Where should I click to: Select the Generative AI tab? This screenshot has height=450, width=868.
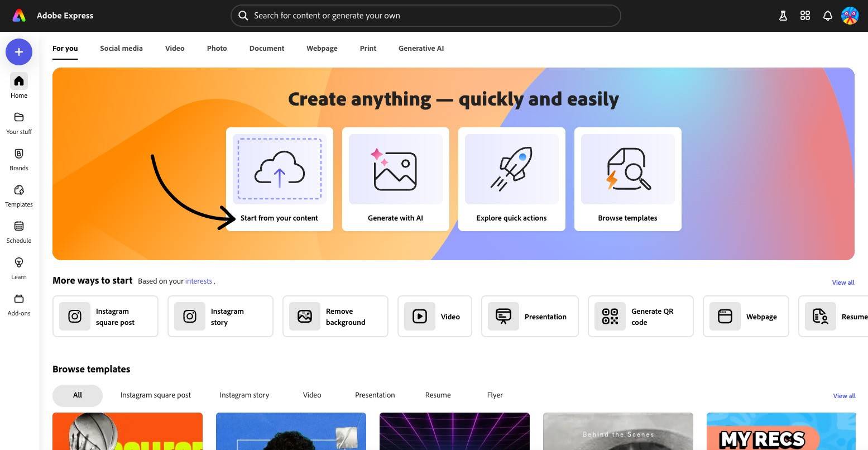421,48
